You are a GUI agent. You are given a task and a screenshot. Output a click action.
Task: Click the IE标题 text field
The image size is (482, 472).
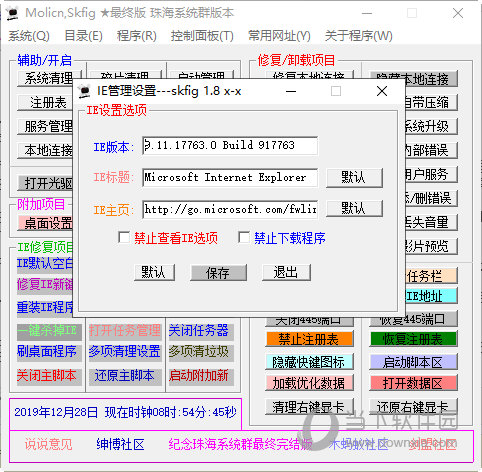pyautogui.click(x=230, y=177)
